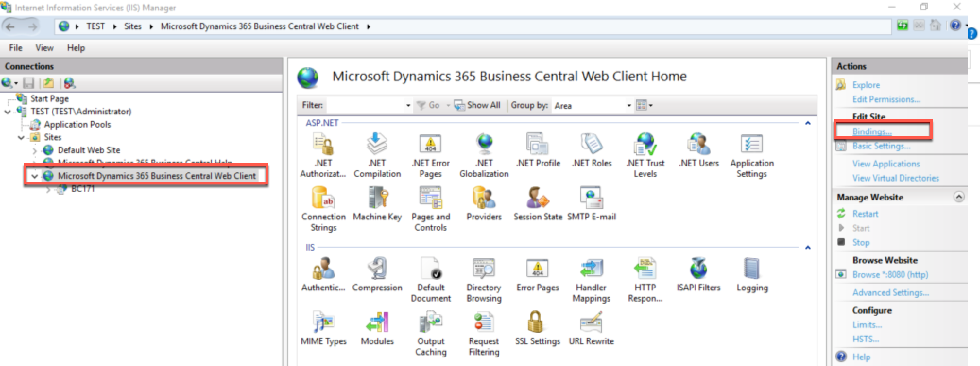This screenshot has height=366, width=980.
Task: Open Machine Key feature
Action: click(x=377, y=204)
